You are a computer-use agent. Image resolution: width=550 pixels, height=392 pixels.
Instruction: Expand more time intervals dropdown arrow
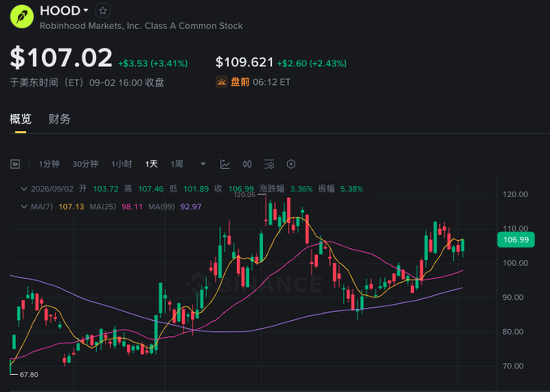(203, 164)
